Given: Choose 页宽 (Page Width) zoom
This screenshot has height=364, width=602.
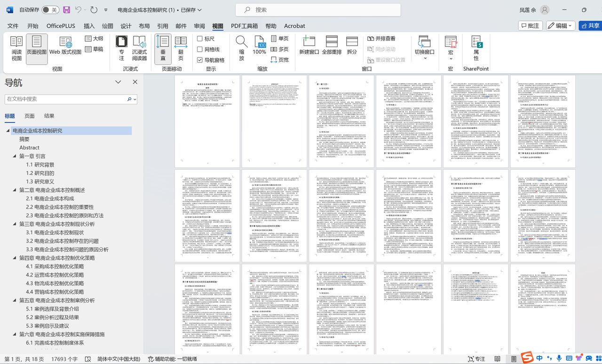Looking at the screenshot, I should pos(280,60).
